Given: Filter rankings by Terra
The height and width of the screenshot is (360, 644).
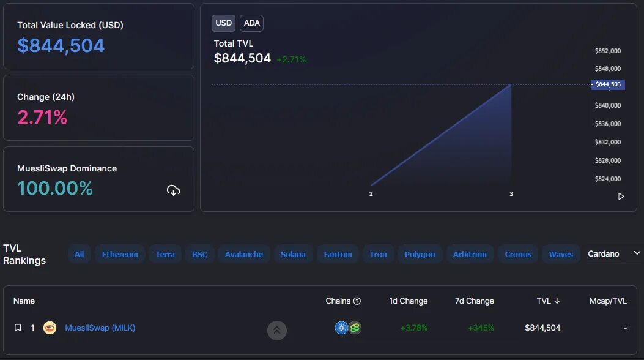Looking at the screenshot, I should pyautogui.click(x=165, y=254).
